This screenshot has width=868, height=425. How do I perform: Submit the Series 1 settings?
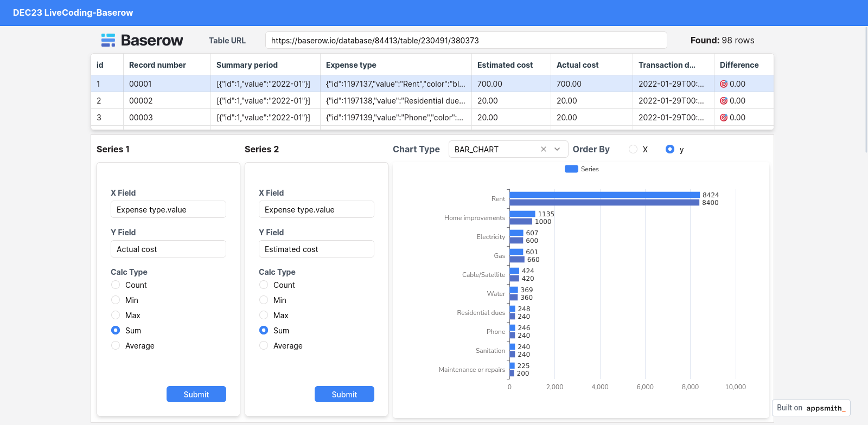[x=196, y=395]
